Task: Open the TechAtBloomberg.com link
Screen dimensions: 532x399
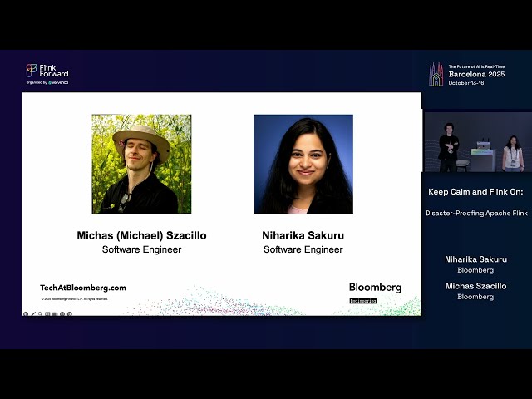Action: pyautogui.click(x=83, y=288)
